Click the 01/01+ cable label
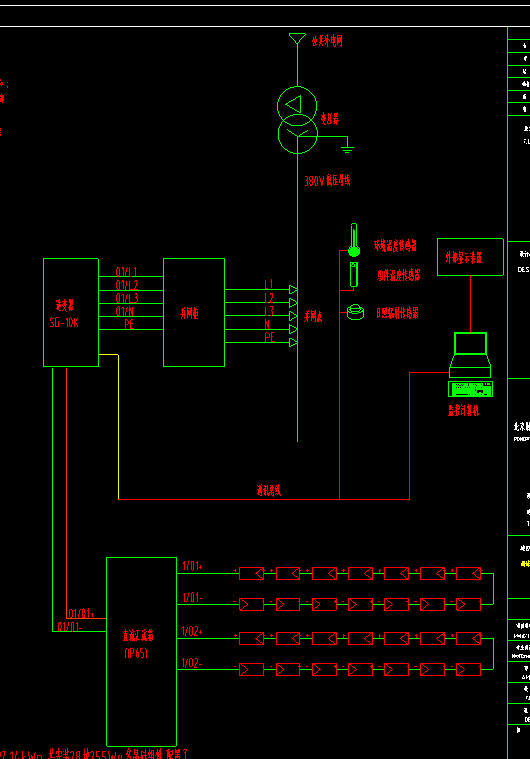Image resolution: width=530 pixels, height=759 pixels. pyautogui.click(x=80, y=614)
